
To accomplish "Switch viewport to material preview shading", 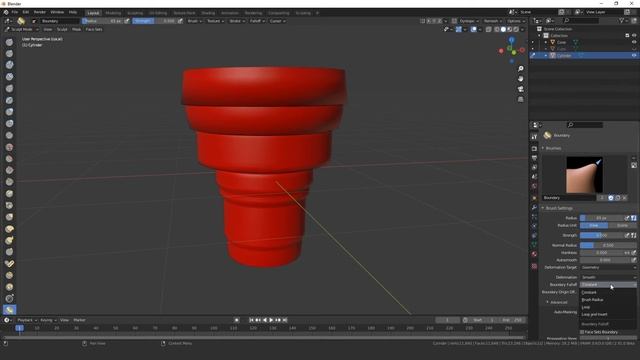I will pos(509,29).
